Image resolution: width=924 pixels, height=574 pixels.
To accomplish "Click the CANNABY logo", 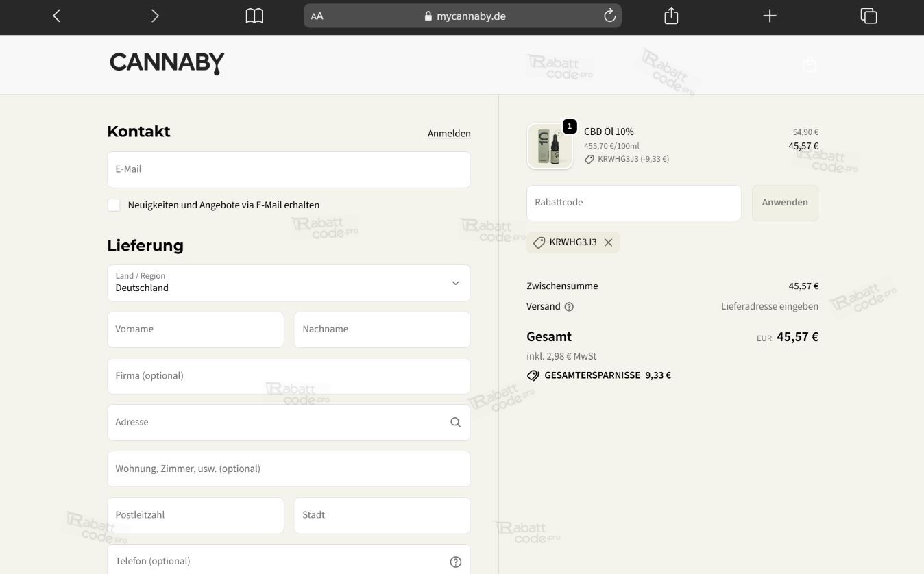I will click(167, 63).
